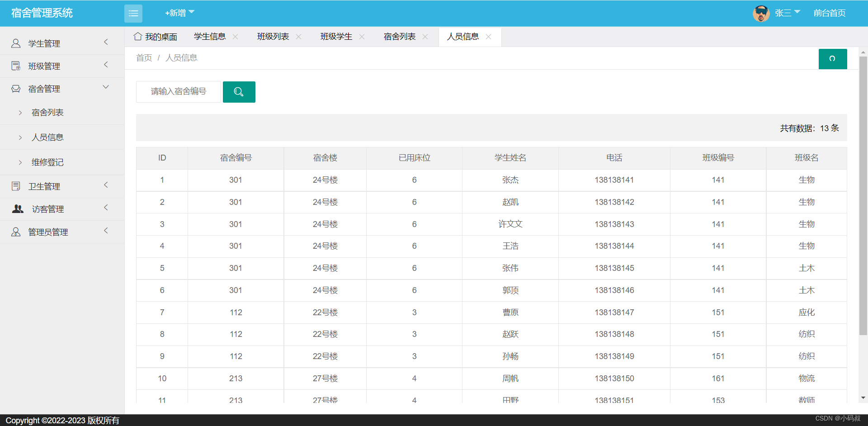This screenshot has height=426, width=868.
Task: Click the 已用床位 column header
Action: click(415, 158)
